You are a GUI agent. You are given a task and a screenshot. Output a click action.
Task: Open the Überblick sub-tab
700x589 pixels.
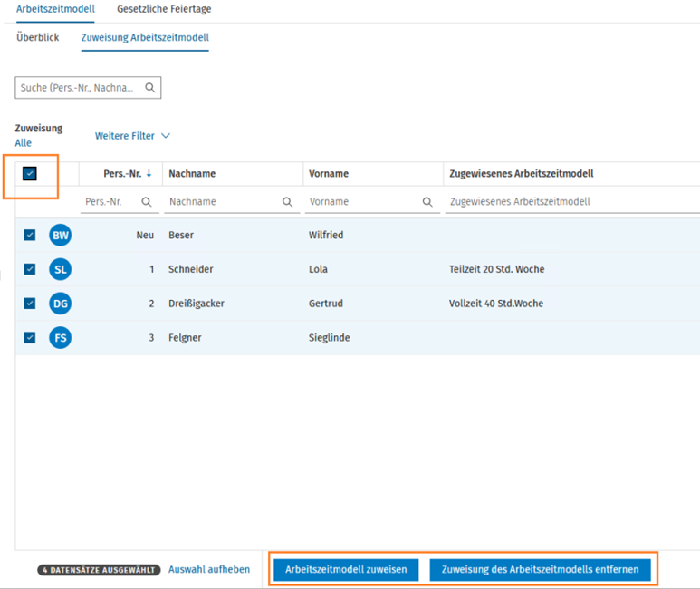[x=38, y=37]
